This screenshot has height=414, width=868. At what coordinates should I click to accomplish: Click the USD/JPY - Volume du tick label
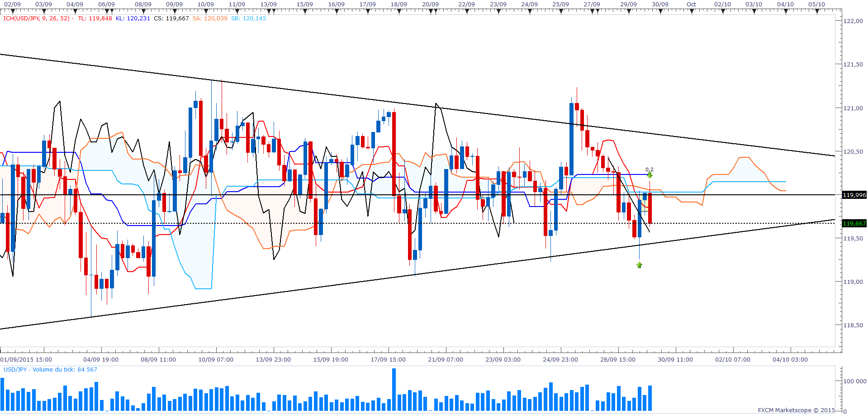pos(50,370)
